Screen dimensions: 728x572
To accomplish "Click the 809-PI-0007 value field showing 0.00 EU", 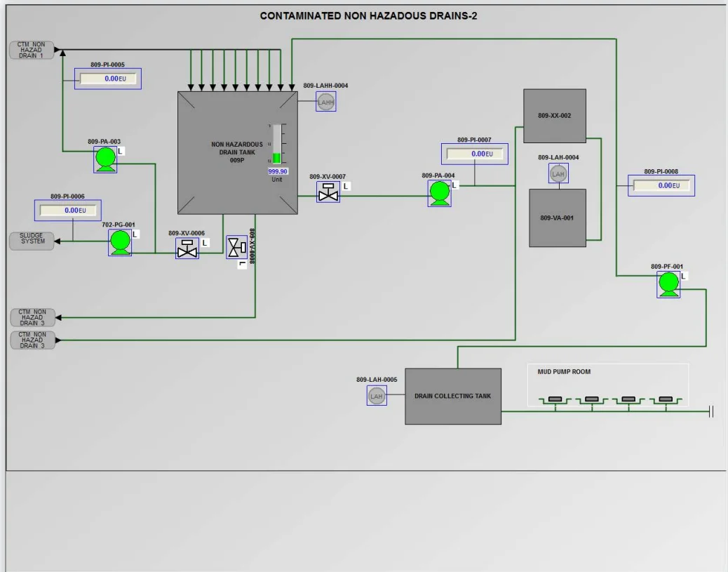I will (x=474, y=154).
